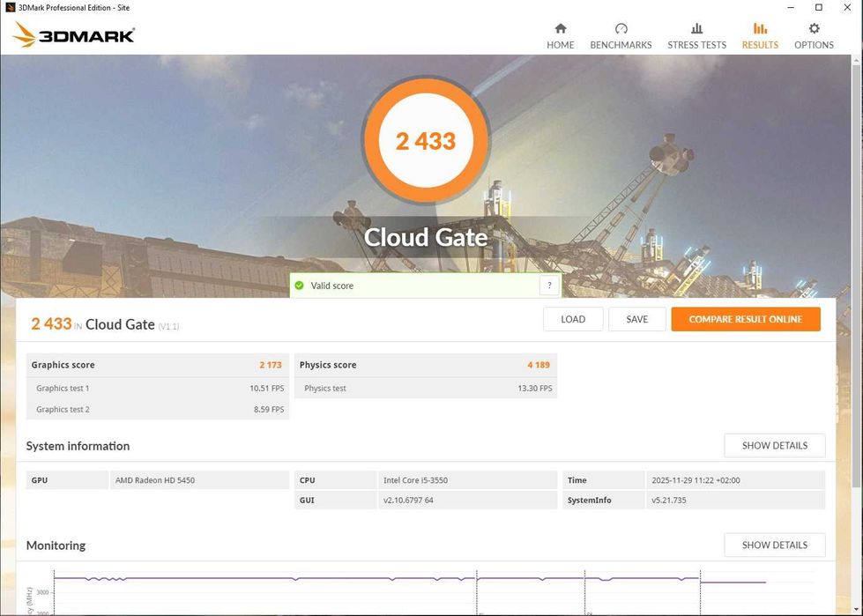Viewport: 863px width, 616px height.
Task: Click the LOAD button
Action: pos(573,319)
